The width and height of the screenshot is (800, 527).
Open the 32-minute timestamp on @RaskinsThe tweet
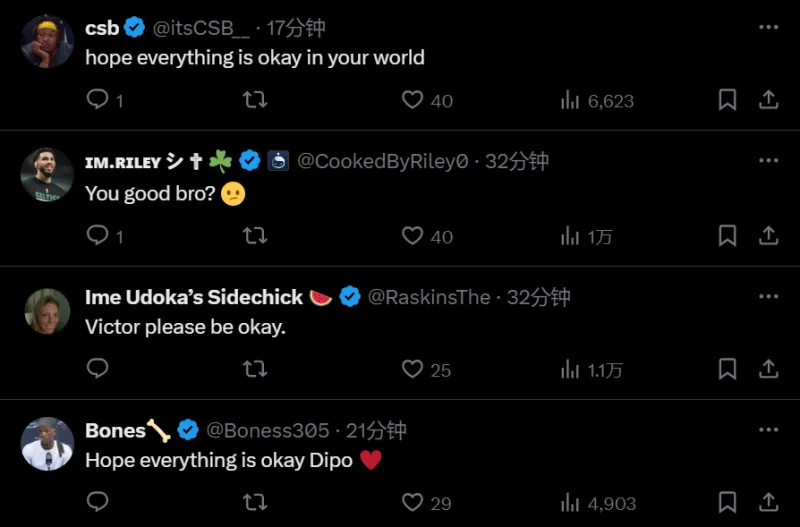pos(539,297)
